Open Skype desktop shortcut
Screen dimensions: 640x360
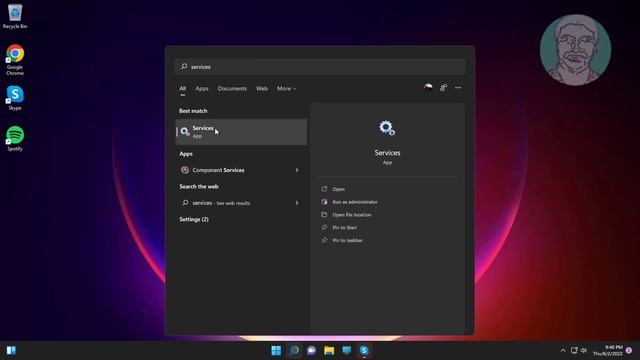coord(15,98)
